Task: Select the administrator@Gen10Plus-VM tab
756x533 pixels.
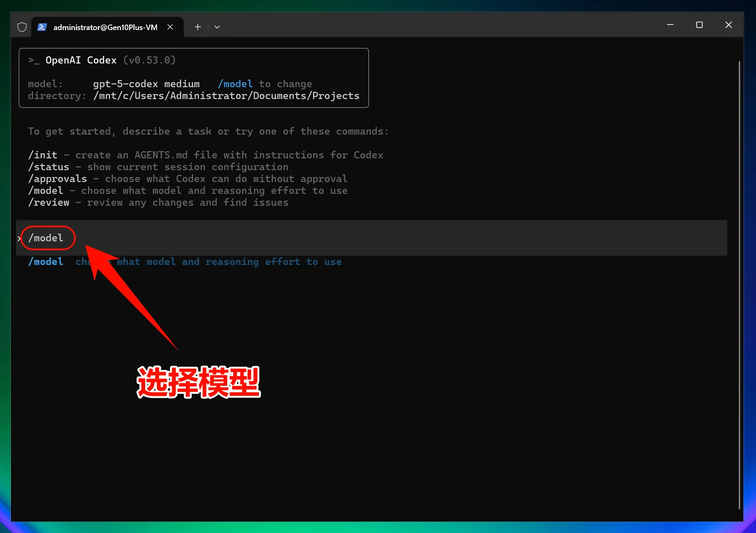Action: tap(105, 27)
